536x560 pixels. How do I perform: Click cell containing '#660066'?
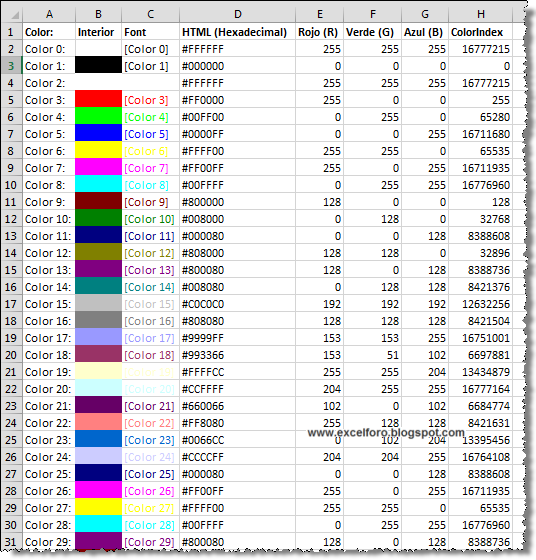pos(237,406)
